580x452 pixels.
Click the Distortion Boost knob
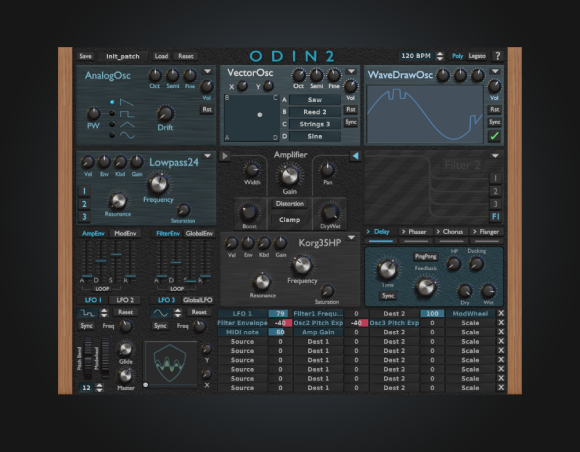click(249, 212)
